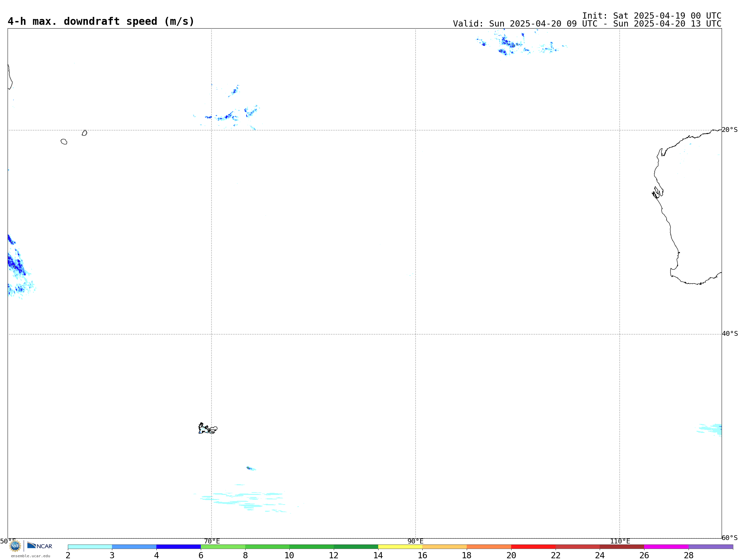Click the 40°S latitude label

click(x=730, y=334)
